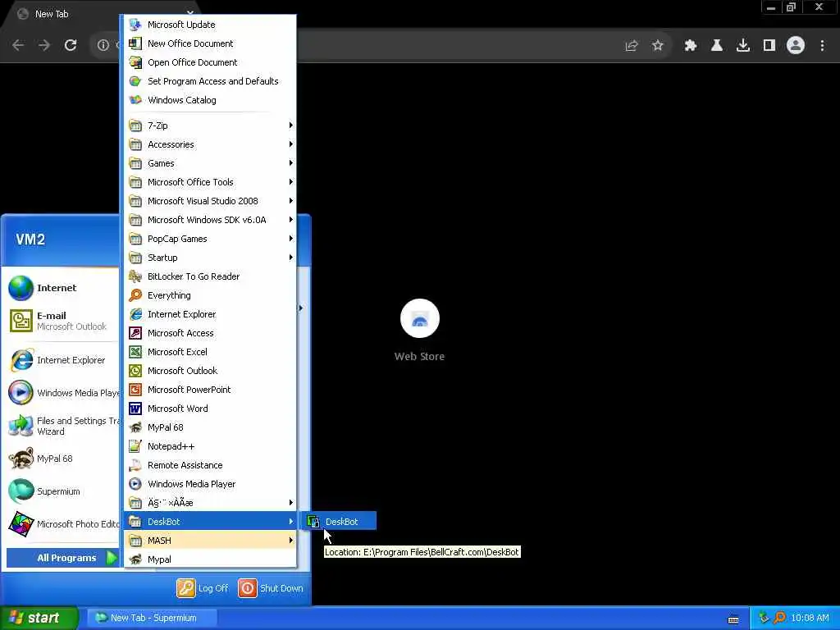840x630 pixels.
Task: Click the Shut Down button
Action: click(x=271, y=588)
